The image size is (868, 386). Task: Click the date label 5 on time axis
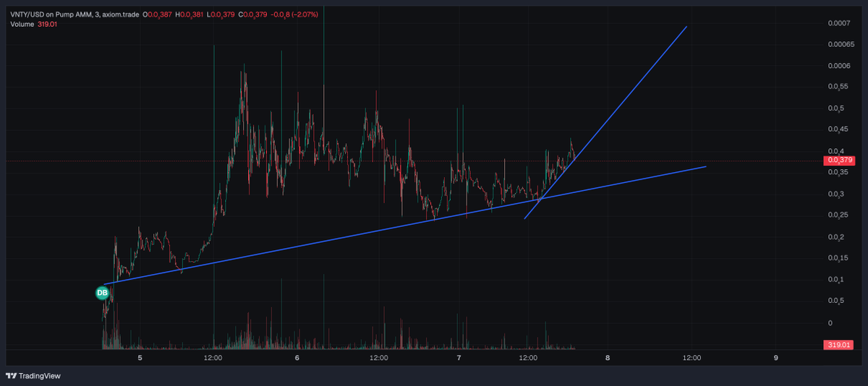click(140, 357)
